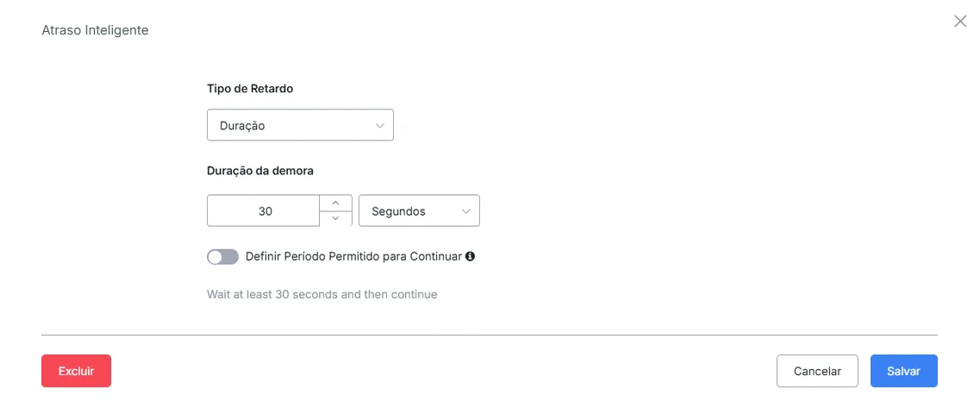
Task: Click the Atraso Inteligente dialog title
Action: click(x=95, y=30)
